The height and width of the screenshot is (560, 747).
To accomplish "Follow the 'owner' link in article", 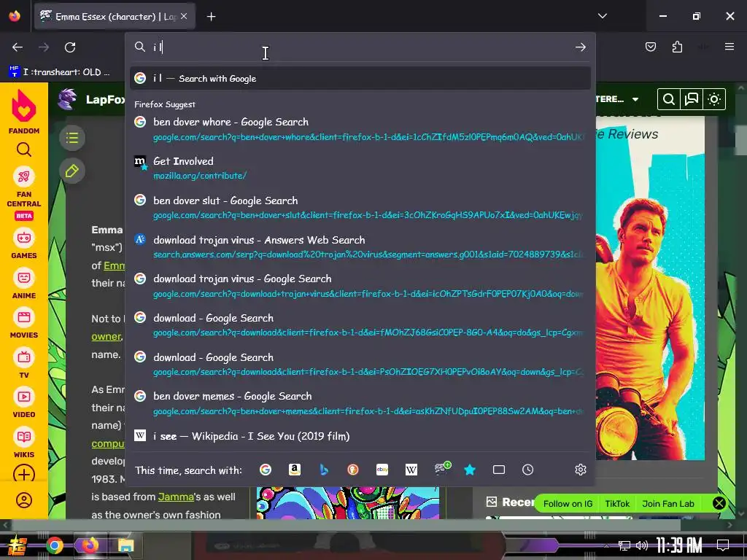I will pyautogui.click(x=106, y=336).
